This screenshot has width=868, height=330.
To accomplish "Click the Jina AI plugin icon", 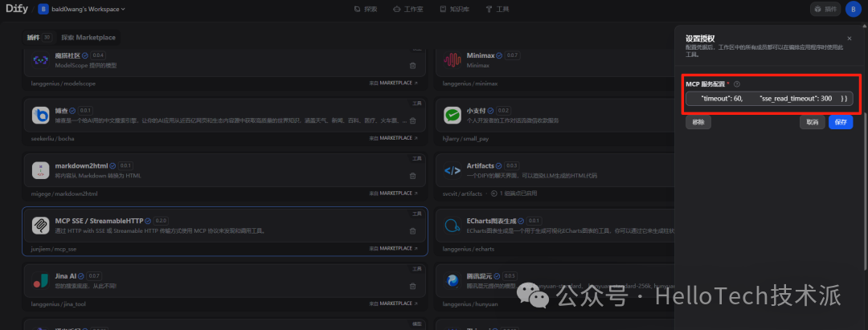I will click(41, 281).
